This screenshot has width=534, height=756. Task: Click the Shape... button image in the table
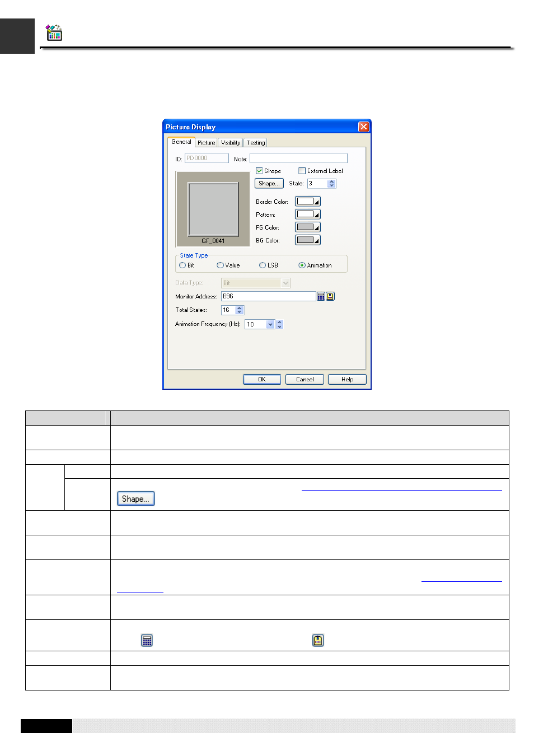click(x=136, y=498)
